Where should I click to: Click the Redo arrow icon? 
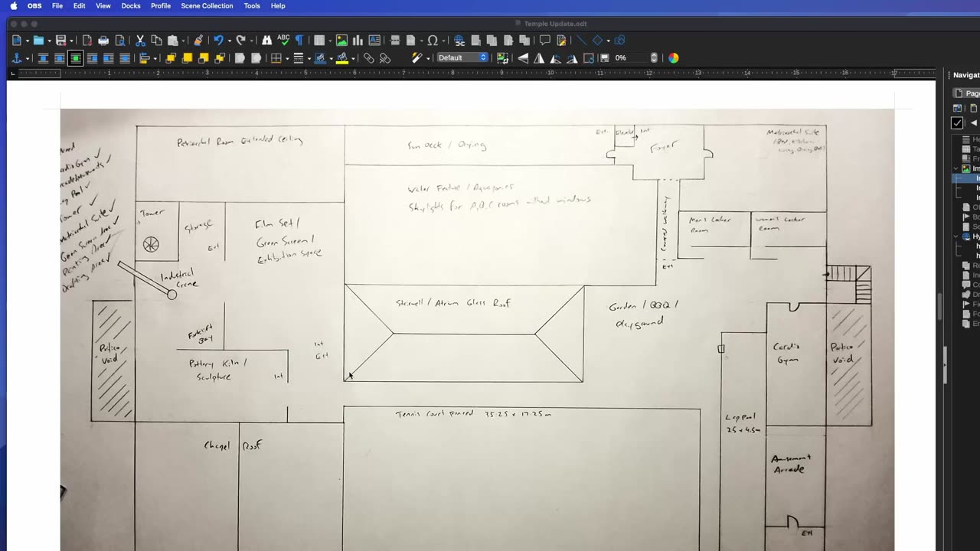[x=240, y=40]
